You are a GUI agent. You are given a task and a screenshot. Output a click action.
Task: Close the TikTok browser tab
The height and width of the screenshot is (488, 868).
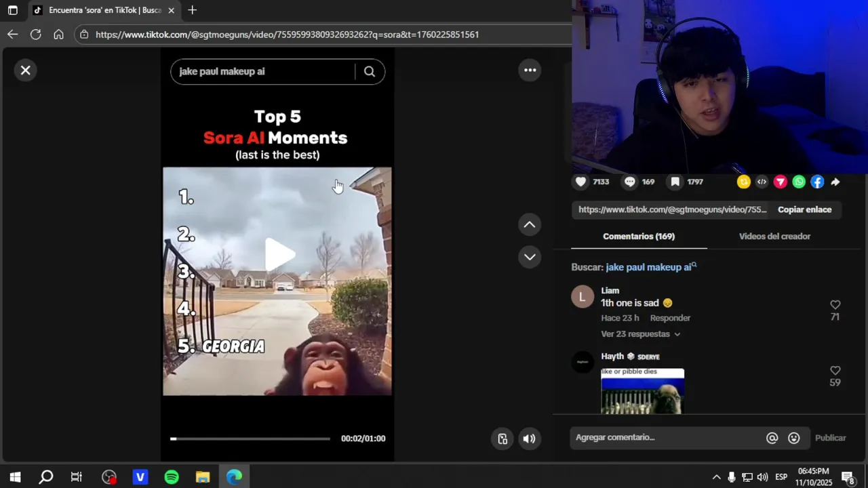pyautogui.click(x=171, y=10)
